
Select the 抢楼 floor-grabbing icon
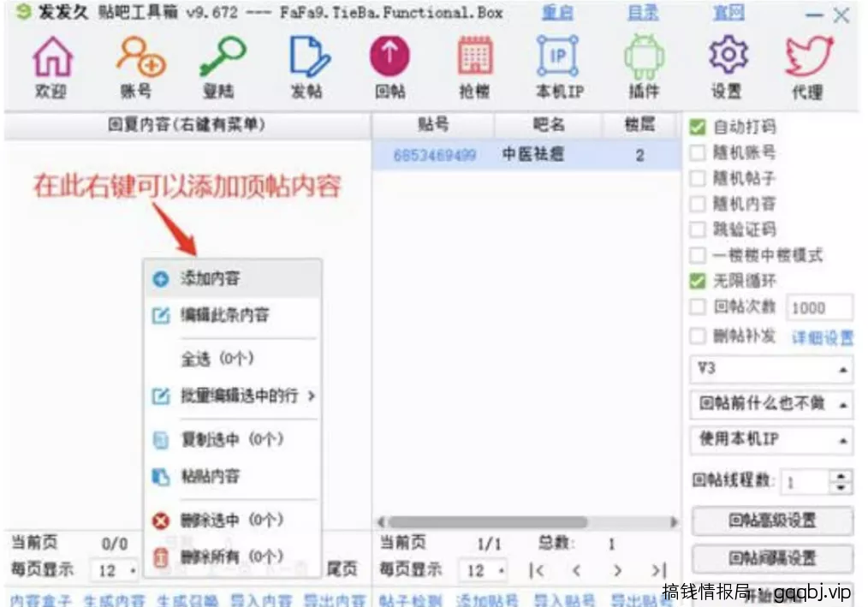click(473, 60)
